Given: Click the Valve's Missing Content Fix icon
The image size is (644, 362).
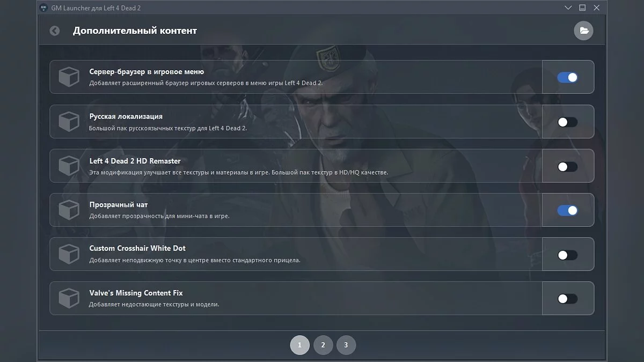Looking at the screenshot, I should pyautogui.click(x=69, y=298).
